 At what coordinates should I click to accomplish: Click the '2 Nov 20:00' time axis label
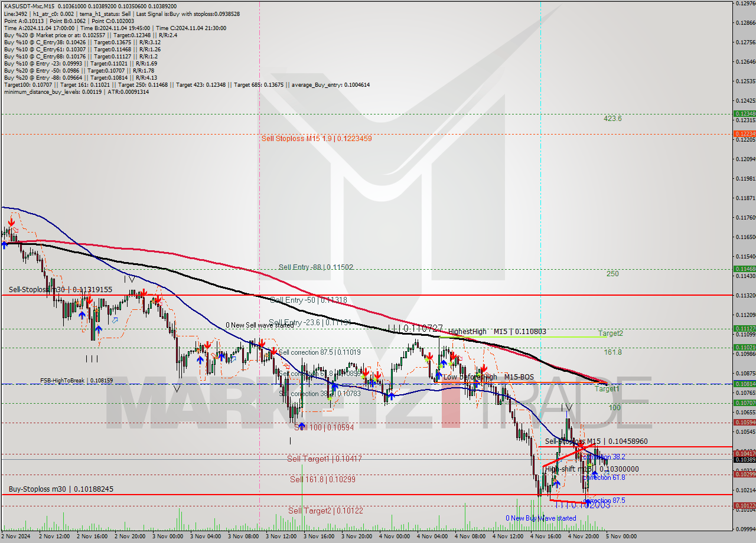pyautogui.click(x=129, y=537)
